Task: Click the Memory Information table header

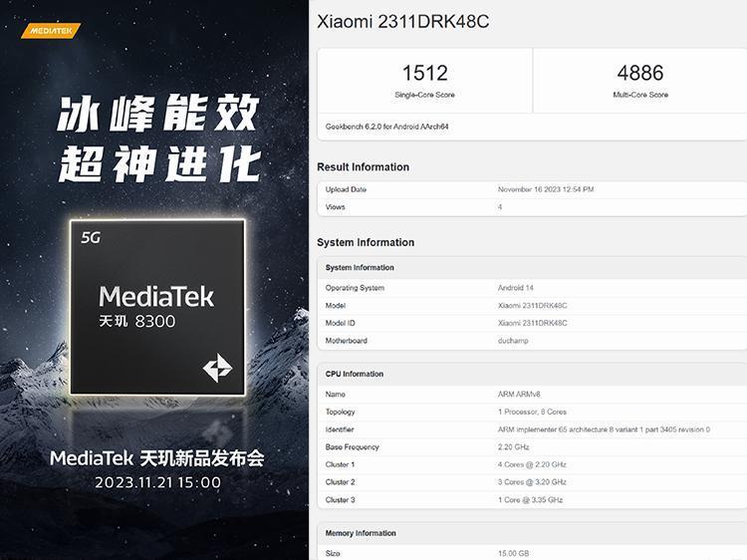Action: (532, 533)
